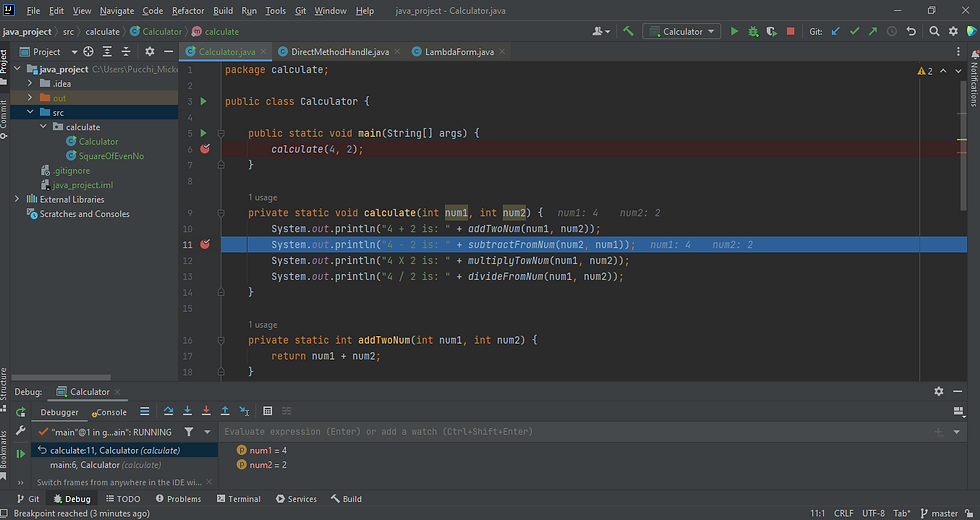The height and width of the screenshot is (520, 980).
Task: Switch to DirectMethodHandle.java tab
Action: (339, 52)
